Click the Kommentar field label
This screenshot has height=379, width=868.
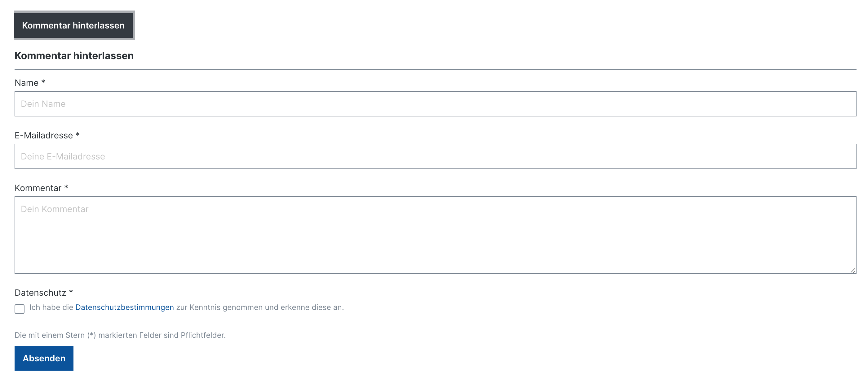38,188
